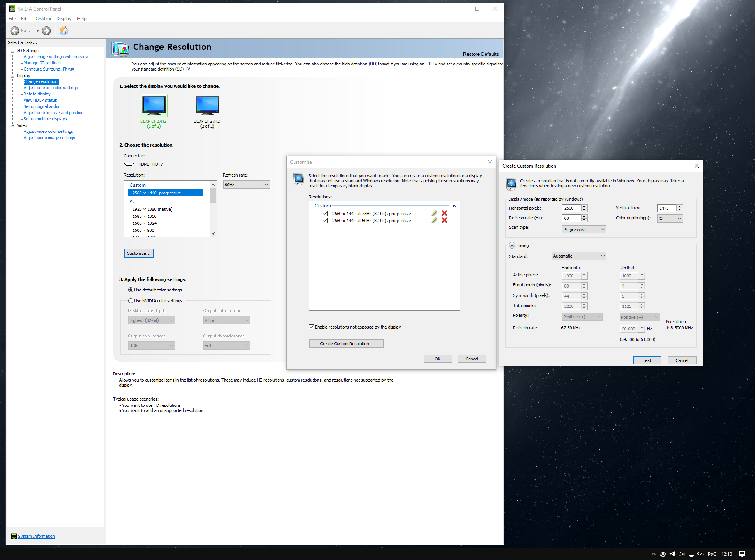Collapse the Timing section expander

512,246
